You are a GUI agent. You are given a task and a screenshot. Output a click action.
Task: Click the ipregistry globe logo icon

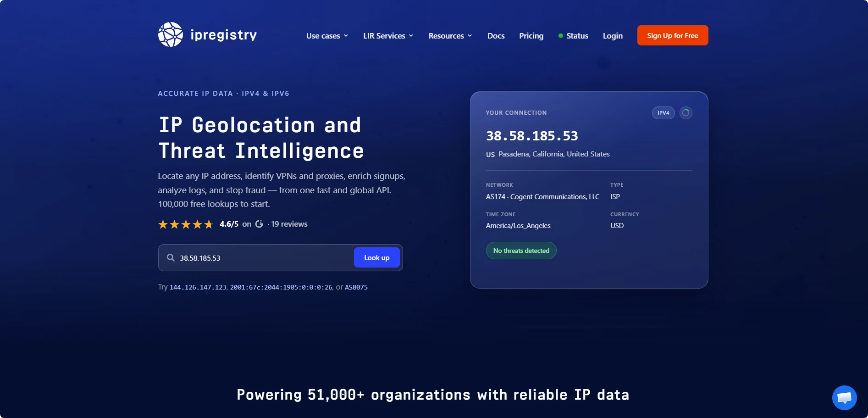tap(170, 35)
